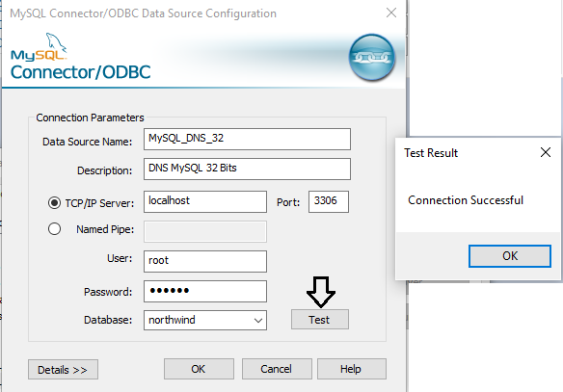
Task: Select the TCP/IP Server radio button
Action: (x=54, y=202)
